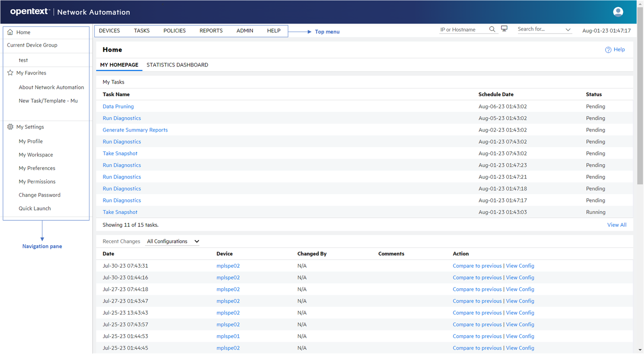Select Change Password
644x354 pixels.
point(40,195)
